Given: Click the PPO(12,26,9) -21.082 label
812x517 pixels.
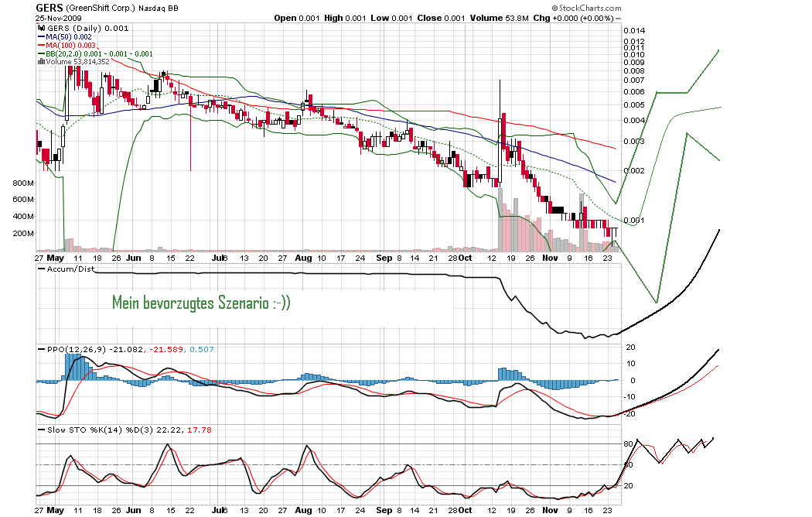Looking at the screenshot, I should [95, 350].
